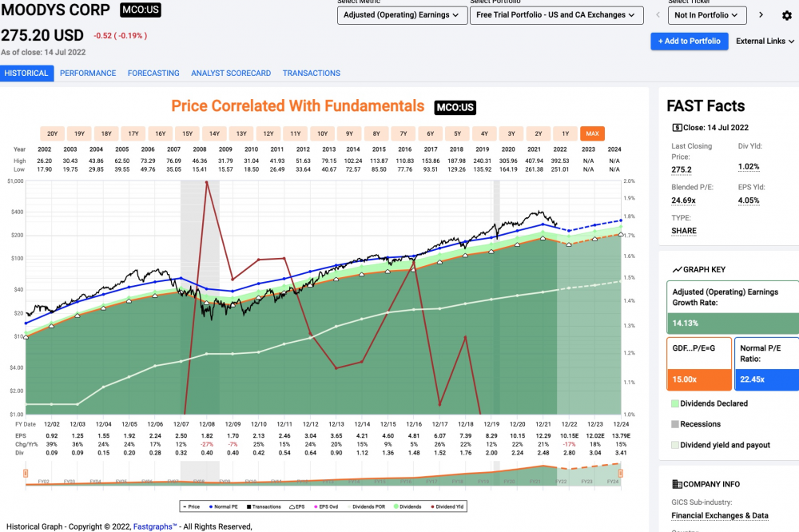
Task: Select the 15Y time range button
Action: click(188, 133)
